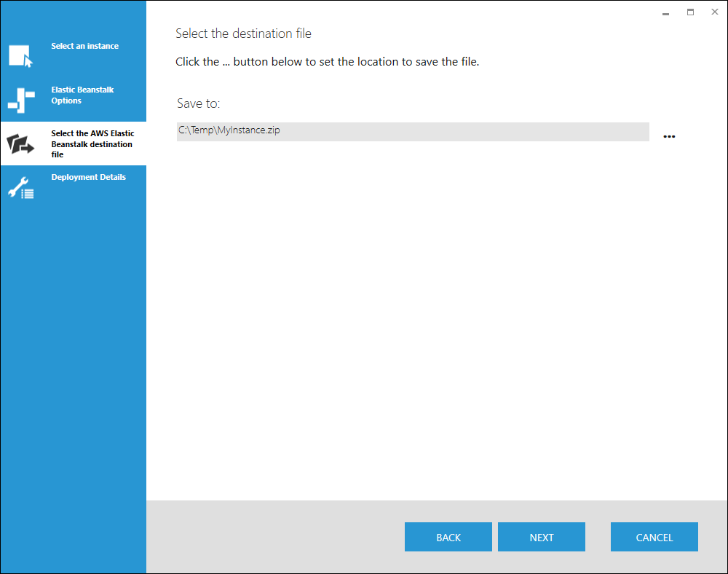Viewport: 728px width, 574px height.
Task: Select the 'AWS Elastic Beanstalk destination file' step label
Action: [92, 143]
